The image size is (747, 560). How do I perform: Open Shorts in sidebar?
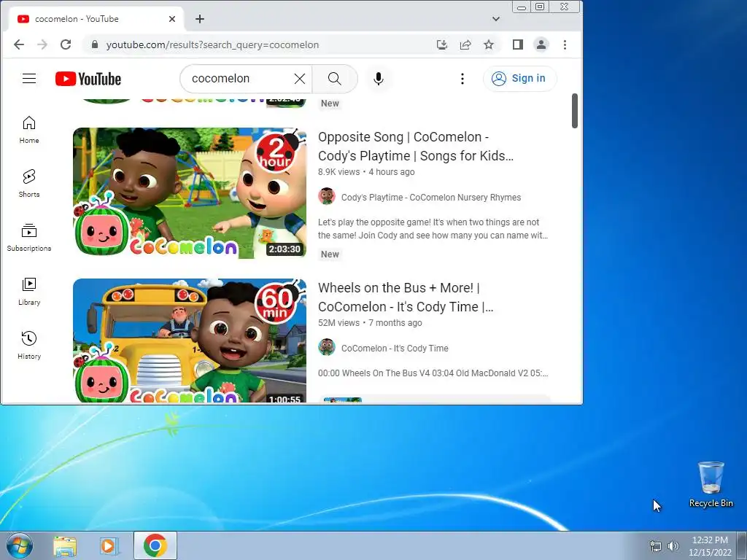click(x=29, y=183)
